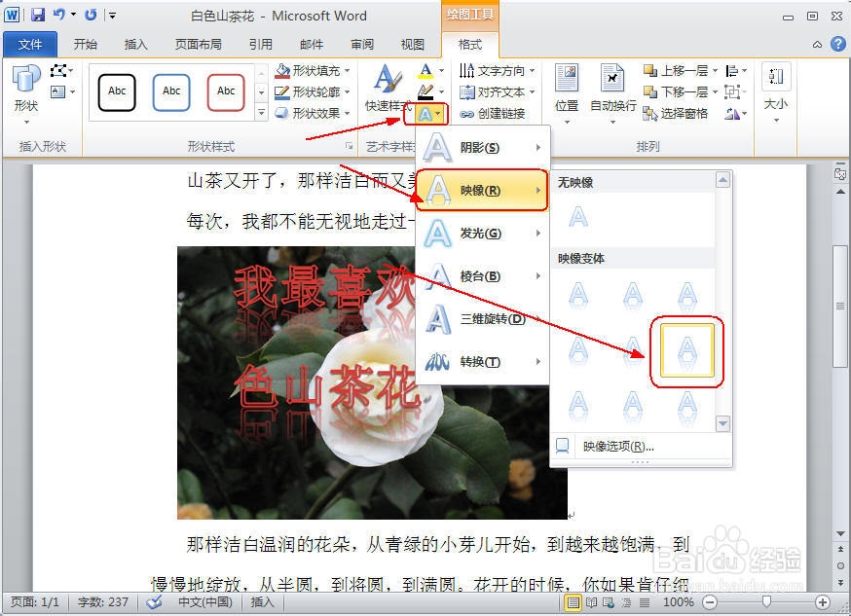851x616 pixels.
Task: Click the Redo icon in title bar
Action: [91, 15]
